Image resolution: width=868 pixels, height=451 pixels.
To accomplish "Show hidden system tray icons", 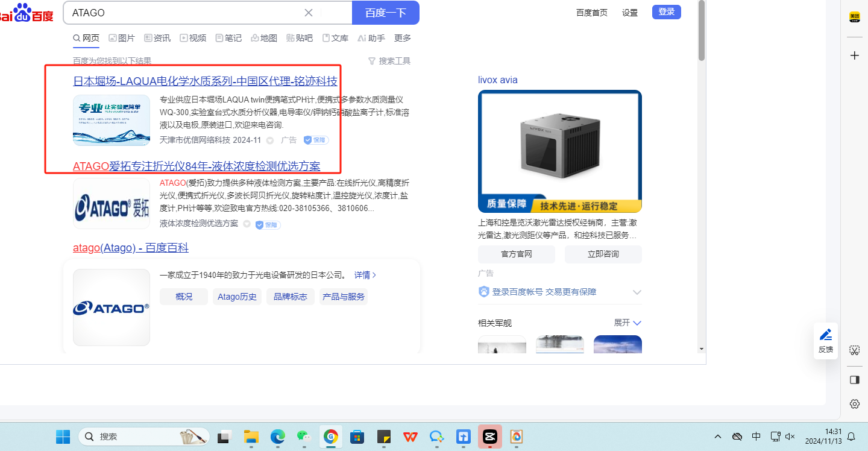I will click(x=717, y=437).
